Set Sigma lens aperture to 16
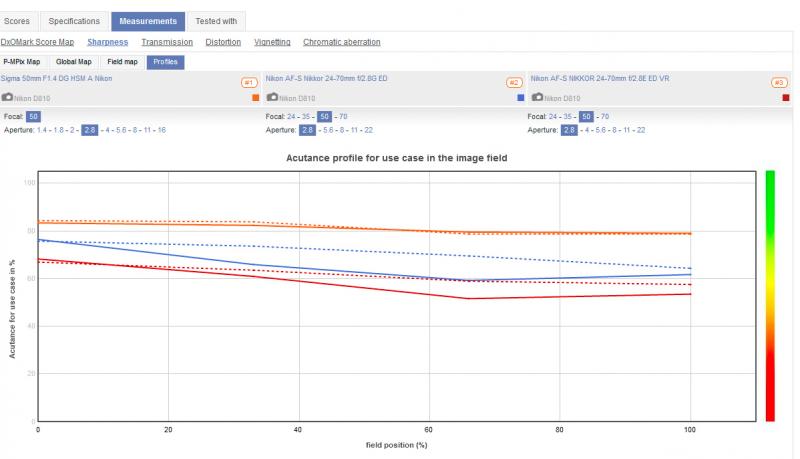 (x=162, y=130)
